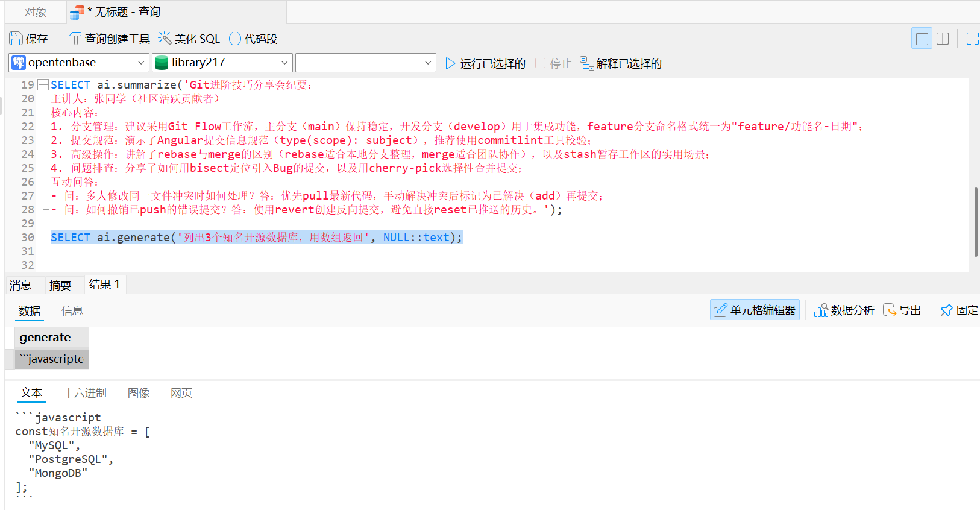Click the line starting 4. 问题排查

[x=287, y=168]
